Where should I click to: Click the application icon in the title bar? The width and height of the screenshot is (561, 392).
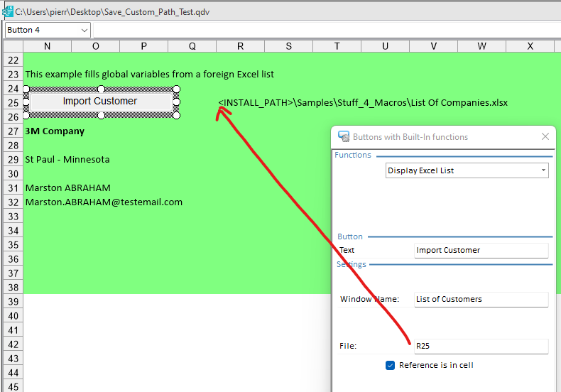pos(8,12)
